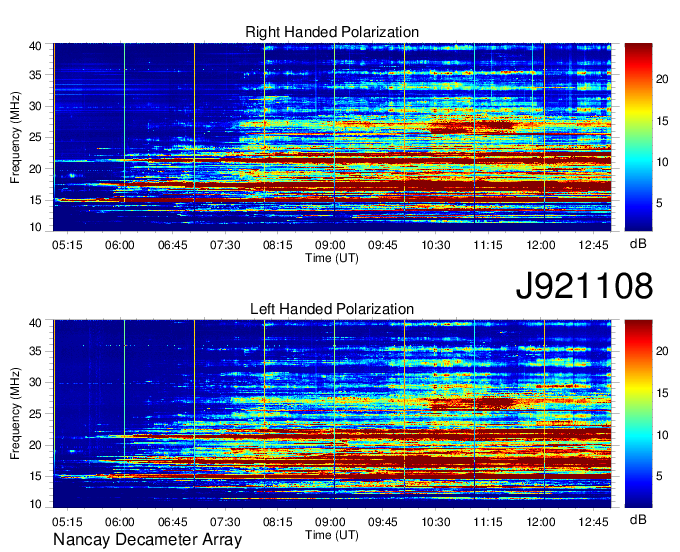The width and height of the screenshot is (680, 552).
Task: Click 25 MHz tick of right-handed plot
Action: tap(35, 137)
